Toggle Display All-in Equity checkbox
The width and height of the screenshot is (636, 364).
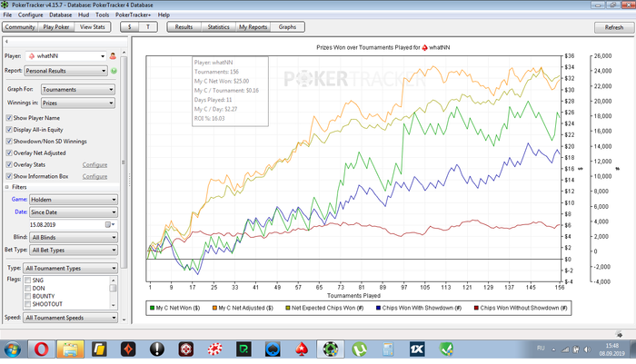(9, 129)
